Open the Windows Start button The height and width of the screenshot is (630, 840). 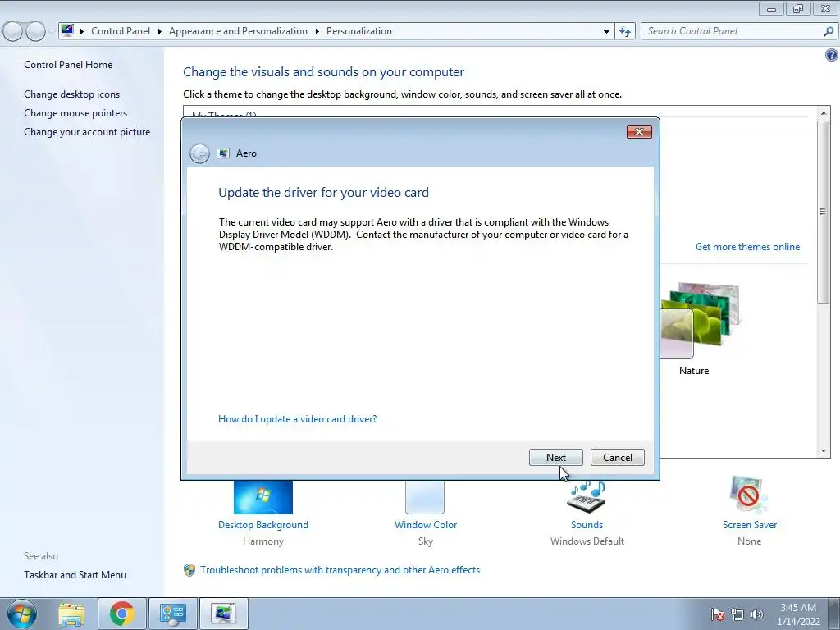[x=22, y=614]
